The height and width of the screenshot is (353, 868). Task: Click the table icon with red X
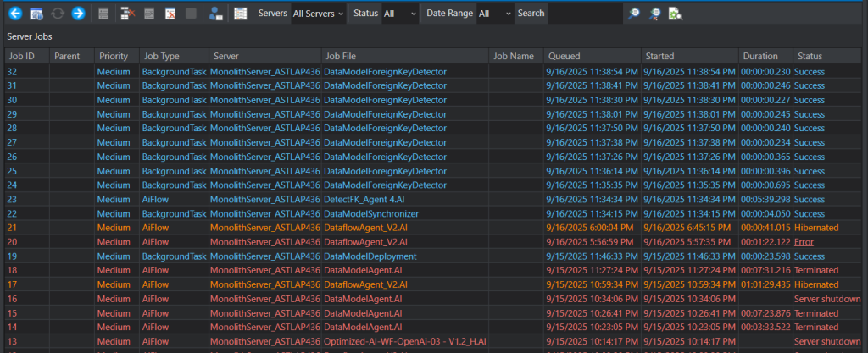127,14
